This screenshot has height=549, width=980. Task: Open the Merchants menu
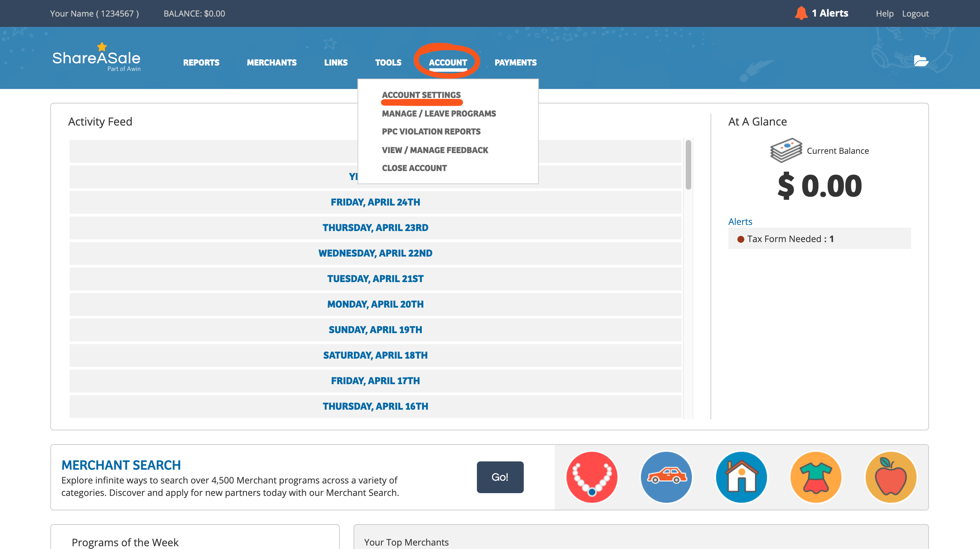272,62
